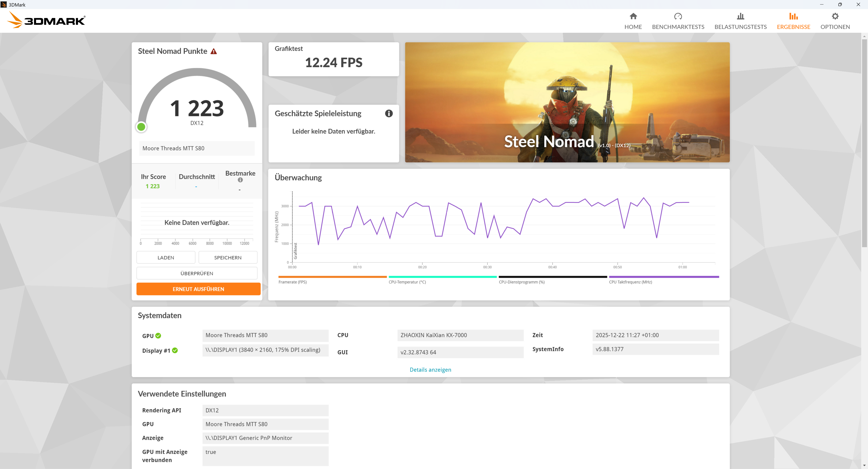Click the 3DMark logo

[47, 20]
